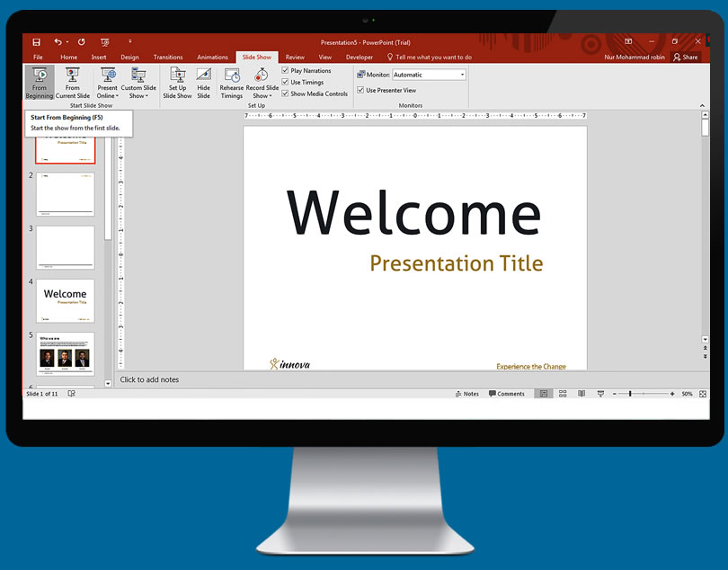The width and height of the screenshot is (728, 570).
Task: Toggle the Notes pane button
Action: point(467,394)
